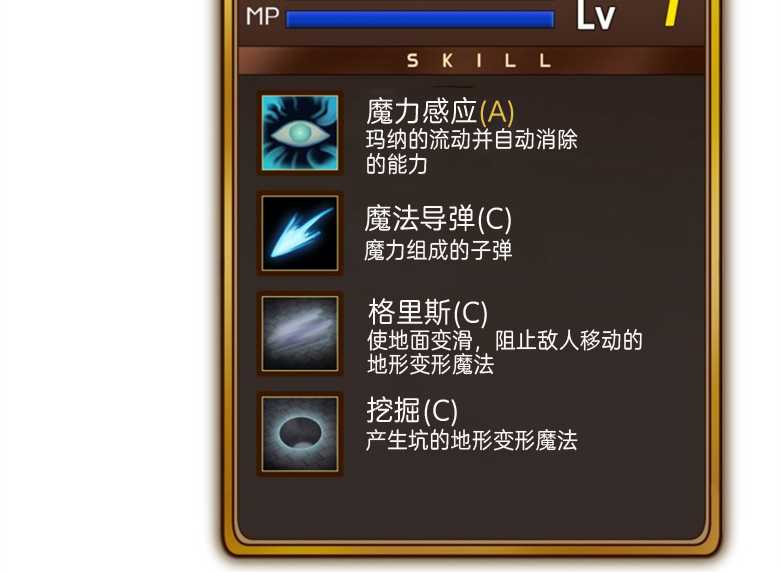780x572 pixels.
Task: Click the eye icon for 魔力感应
Action: click(300, 133)
